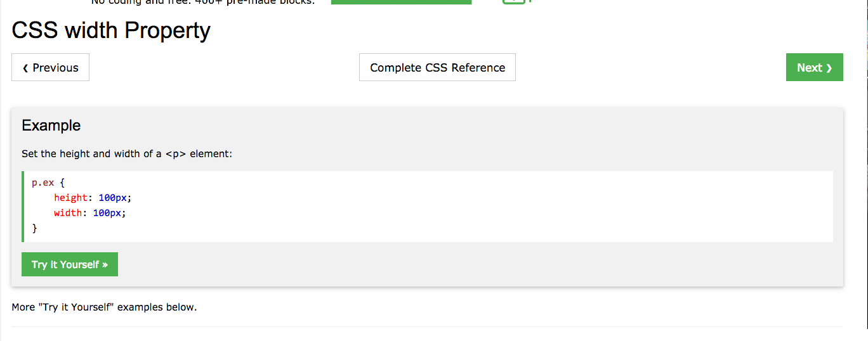868x341 pixels.
Task: Click the green icon beside the ad button
Action: (515, 2)
